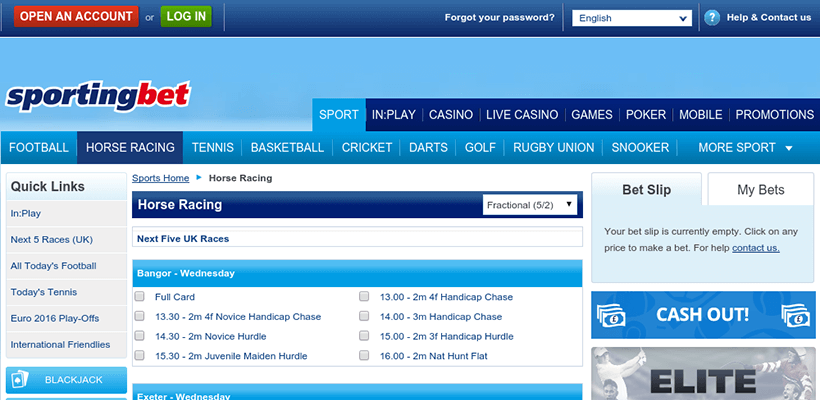Tick the 16.00 2m Nat Hunt Flat checkbox
820x400 pixels.
click(364, 356)
